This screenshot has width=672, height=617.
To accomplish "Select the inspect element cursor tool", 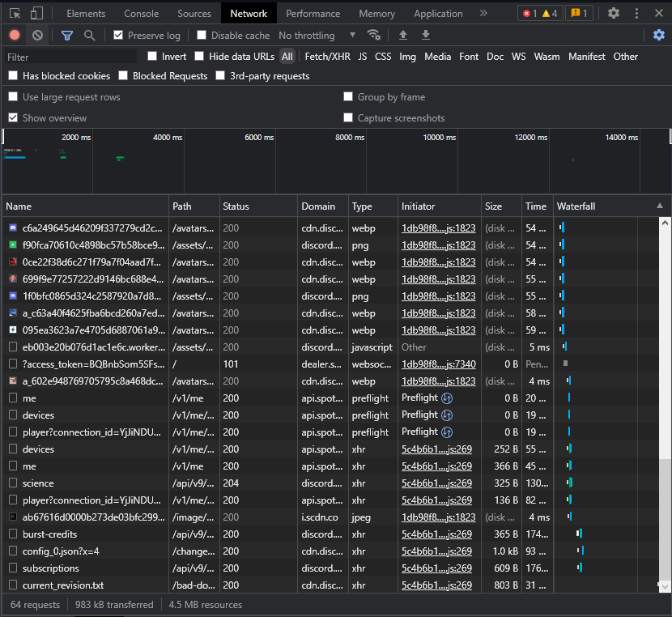I will tap(13, 13).
